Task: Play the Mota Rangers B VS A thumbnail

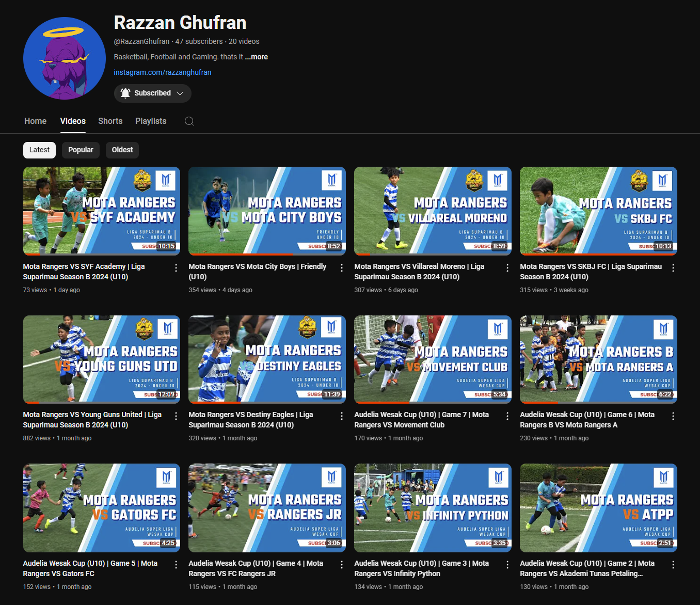Action: click(x=598, y=359)
